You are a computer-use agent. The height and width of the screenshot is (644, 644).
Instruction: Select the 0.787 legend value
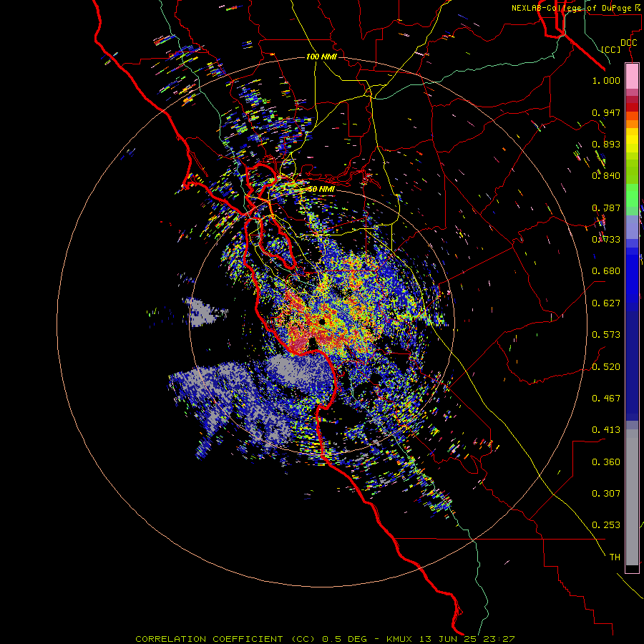pos(606,208)
